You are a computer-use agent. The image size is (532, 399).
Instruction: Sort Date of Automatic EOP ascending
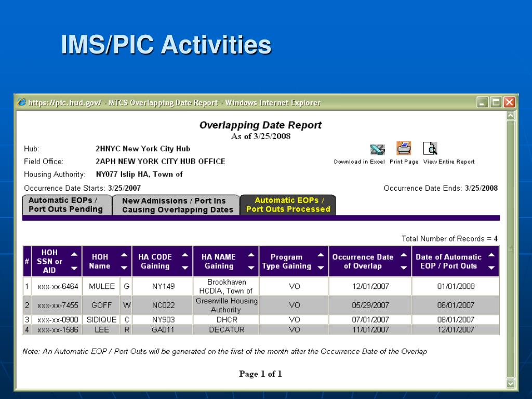pos(491,255)
